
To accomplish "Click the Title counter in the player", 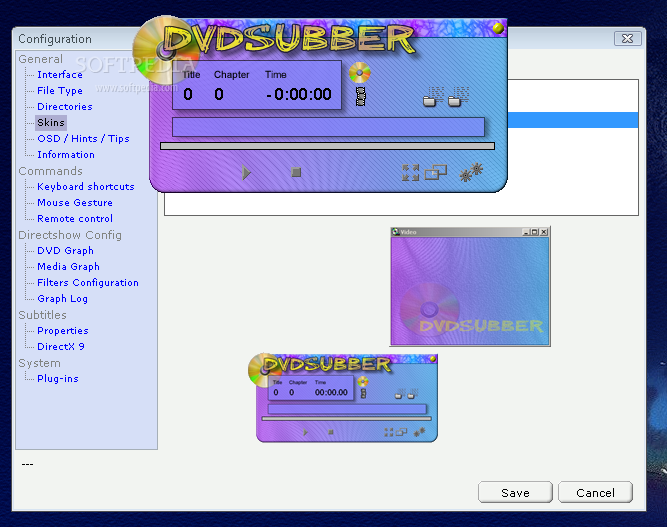I will tap(188, 94).
